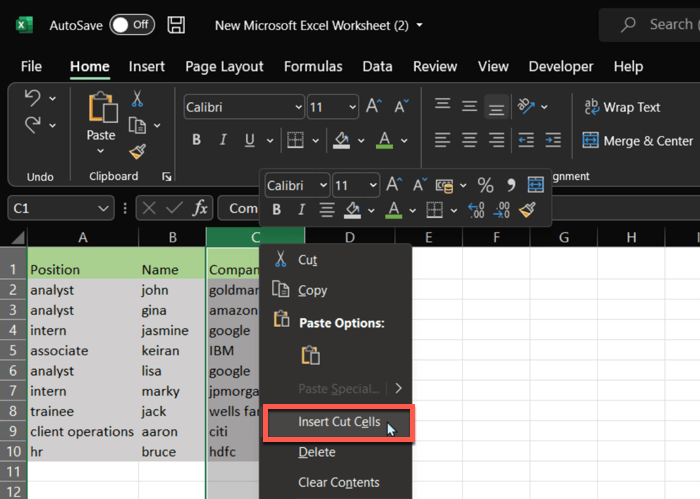Click the Format Painter brush in Clipboard group

(x=138, y=152)
